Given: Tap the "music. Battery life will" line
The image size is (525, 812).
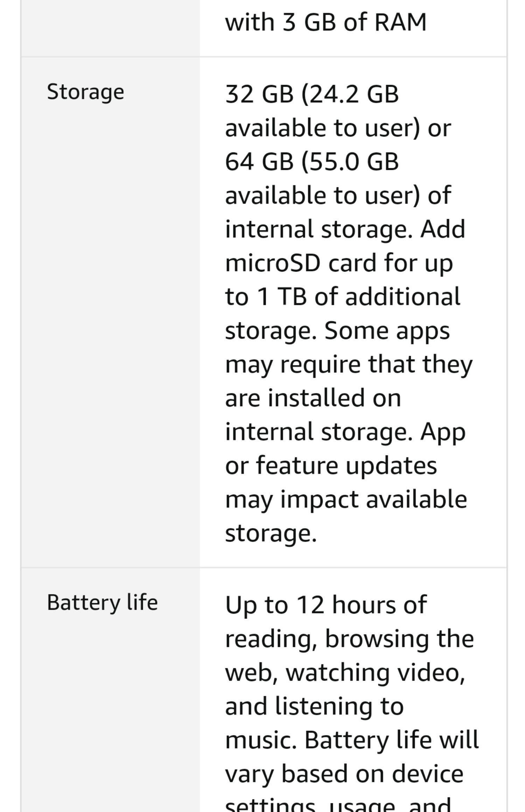Looking at the screenshot, I should (351, 740).
